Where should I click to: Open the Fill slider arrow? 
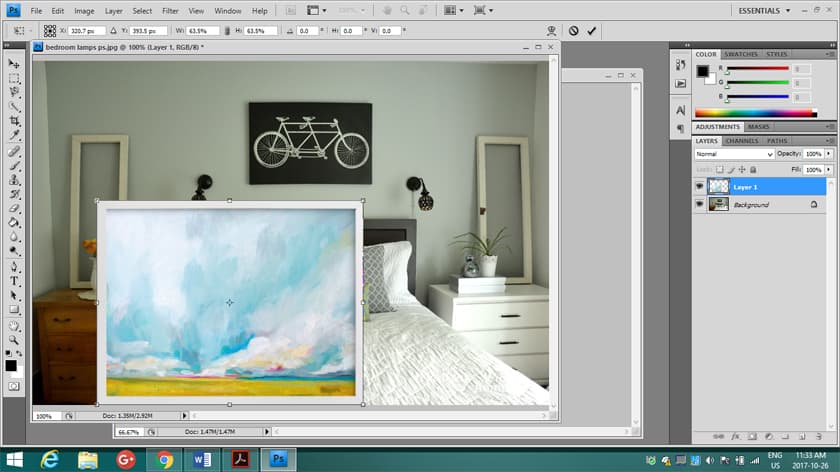point(829,169)
